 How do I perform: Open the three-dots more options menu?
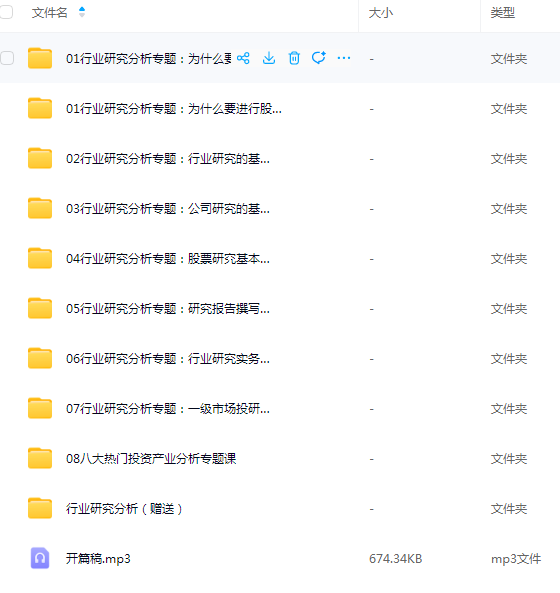click(x=344, y=58)
